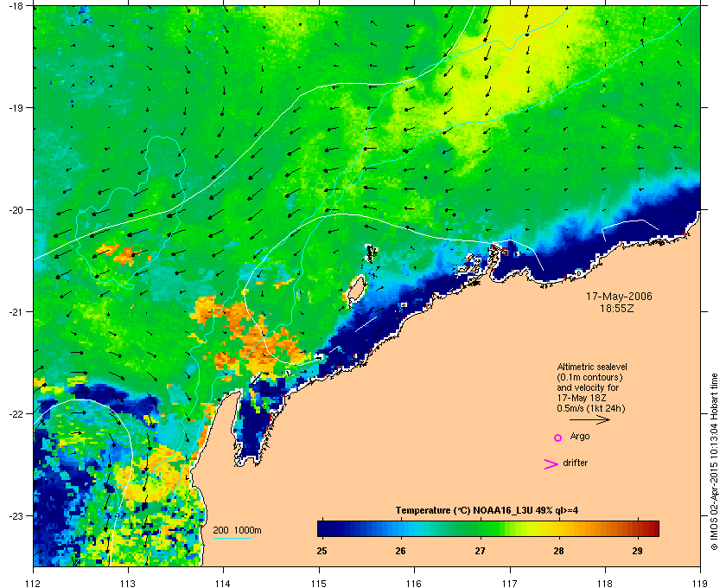This screenshot has width=726, height=588.
Task: Click the 118 longitude axis label
Action: [605, 584]
